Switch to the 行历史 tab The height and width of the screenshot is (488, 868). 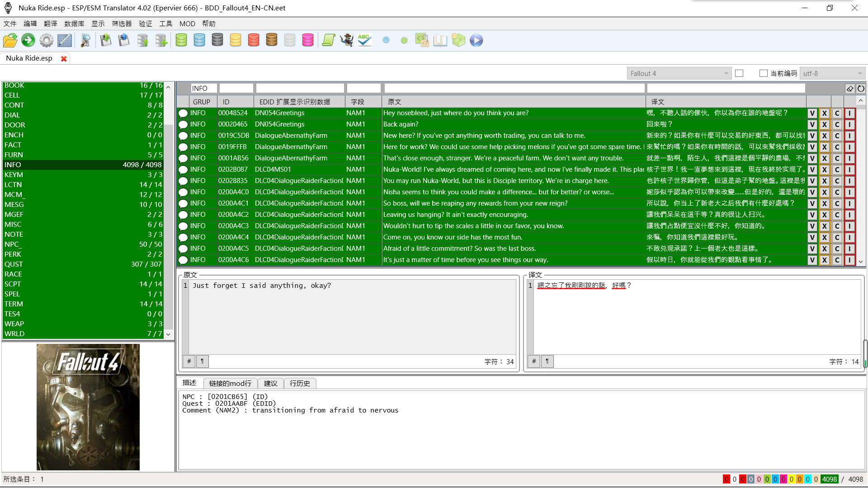click(x=300, y=383)
